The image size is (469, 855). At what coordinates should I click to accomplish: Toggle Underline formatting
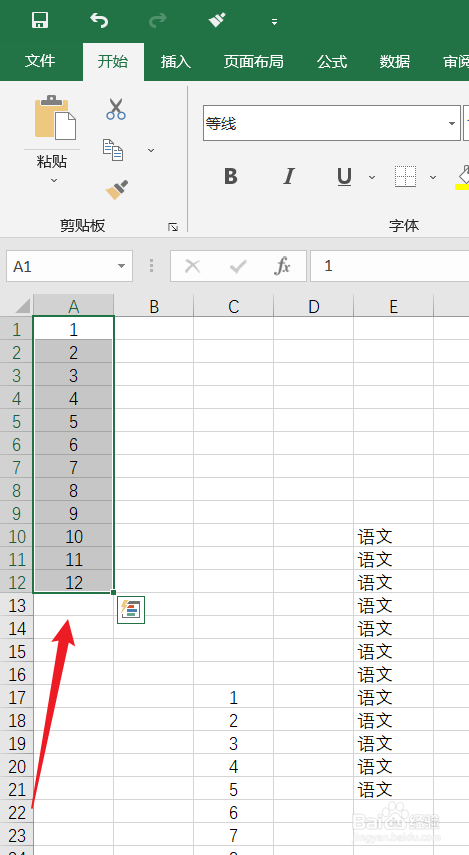point(344,176)
